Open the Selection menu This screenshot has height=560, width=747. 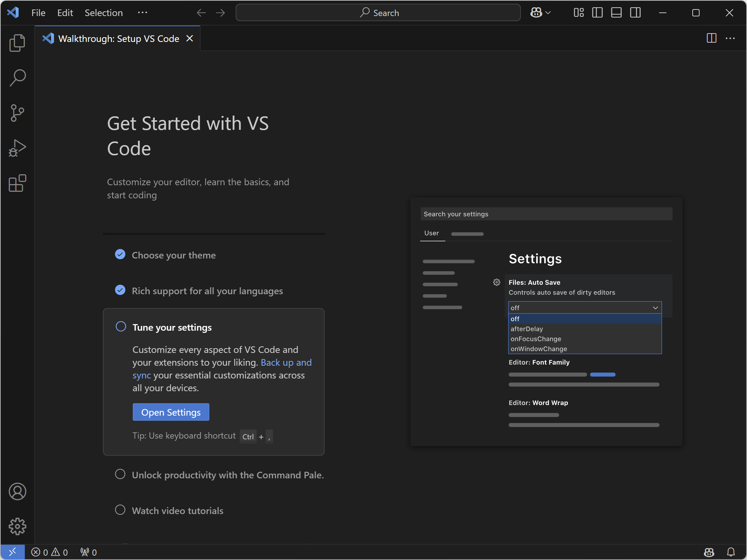[104, 13]
